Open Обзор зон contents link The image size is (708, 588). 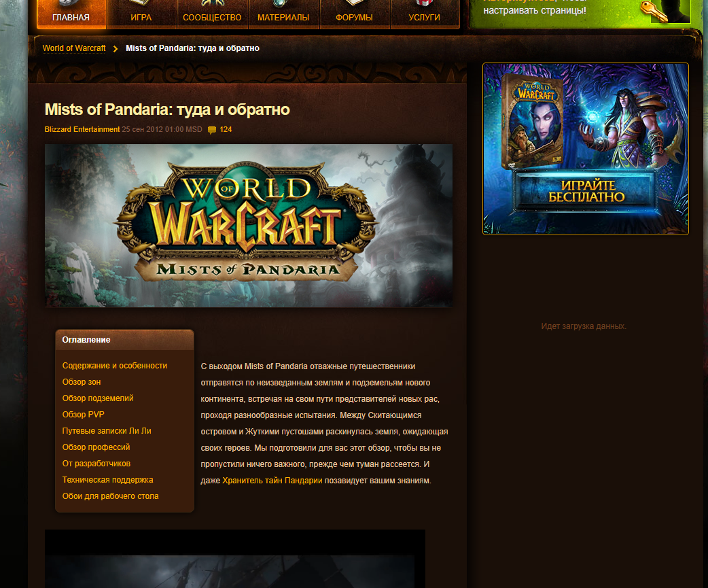tap(82, 382)
